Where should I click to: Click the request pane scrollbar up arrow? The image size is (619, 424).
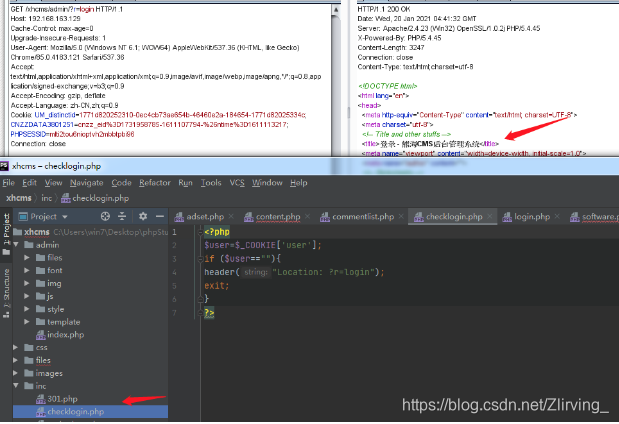(x=336, y=9)
